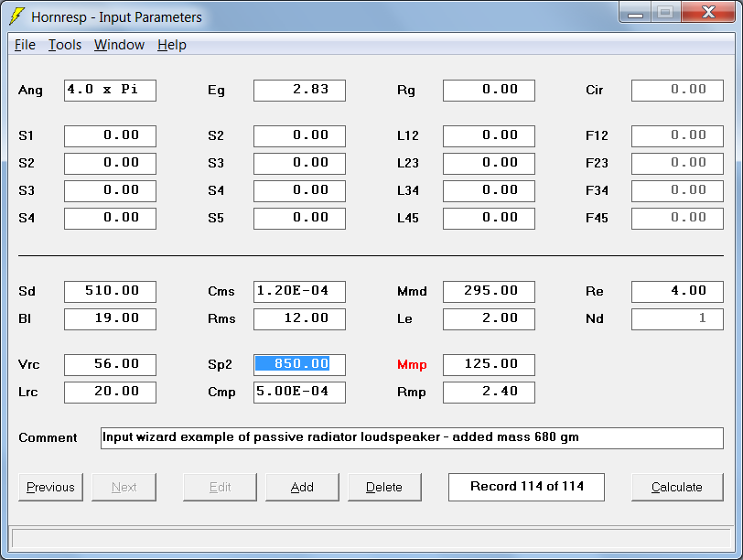Click the L34 input field

pyautogui.click(x=489, y=191)
